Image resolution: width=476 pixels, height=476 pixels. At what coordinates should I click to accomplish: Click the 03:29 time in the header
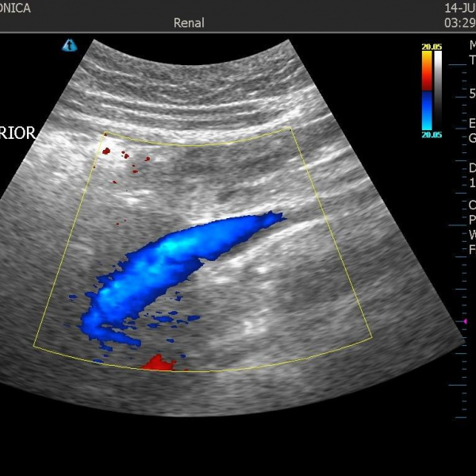point(459,23)
